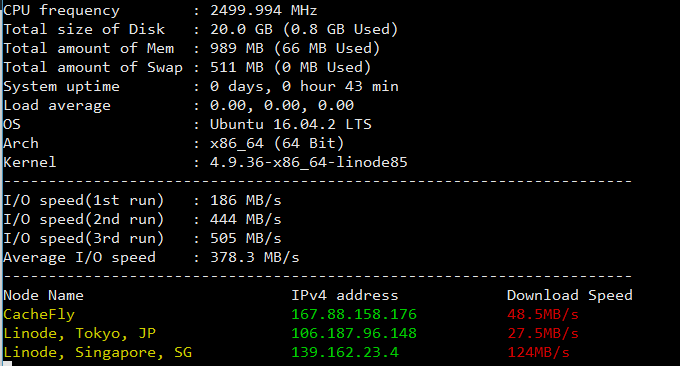Image resolution: width=680 pixels, height=366 pixels.
Task: Click the Ubuntu 16.04.2 LTS text
Action: coord(291,124)
